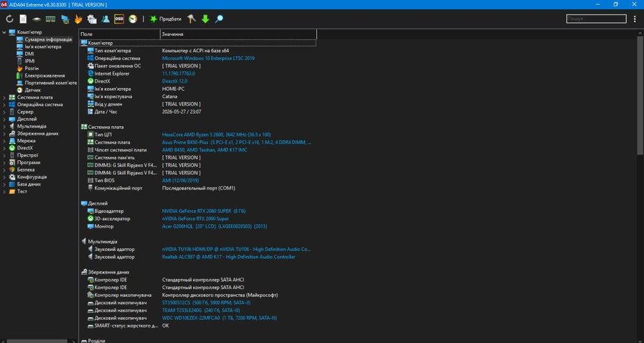Screen dimensions: 644x343
Task: Launch the system stability test flame icon
Action: point(78,19)
